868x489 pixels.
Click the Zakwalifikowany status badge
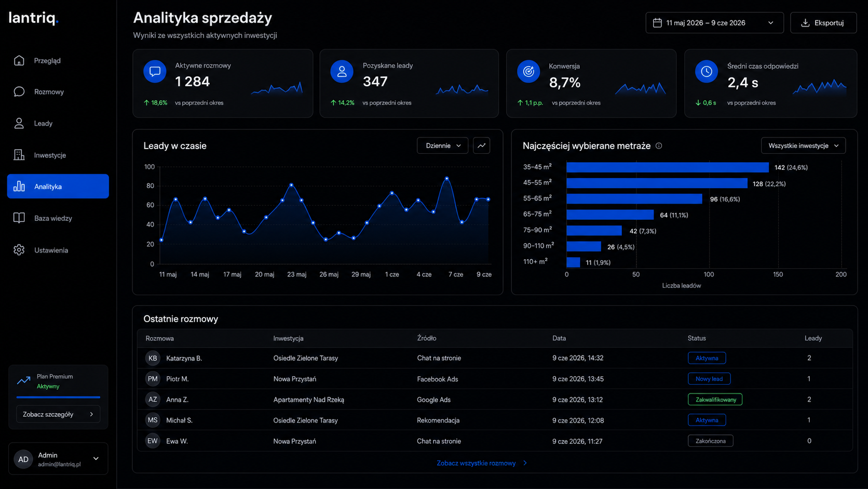point(715,400)
